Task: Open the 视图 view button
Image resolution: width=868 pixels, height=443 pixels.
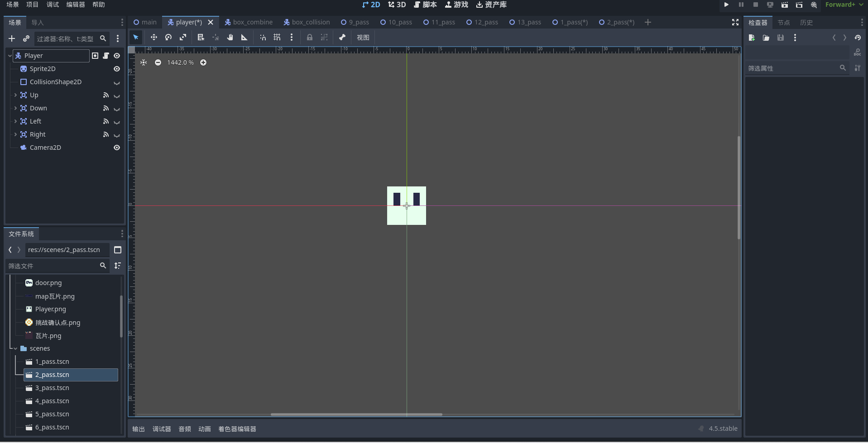Action: click(363, 38)
